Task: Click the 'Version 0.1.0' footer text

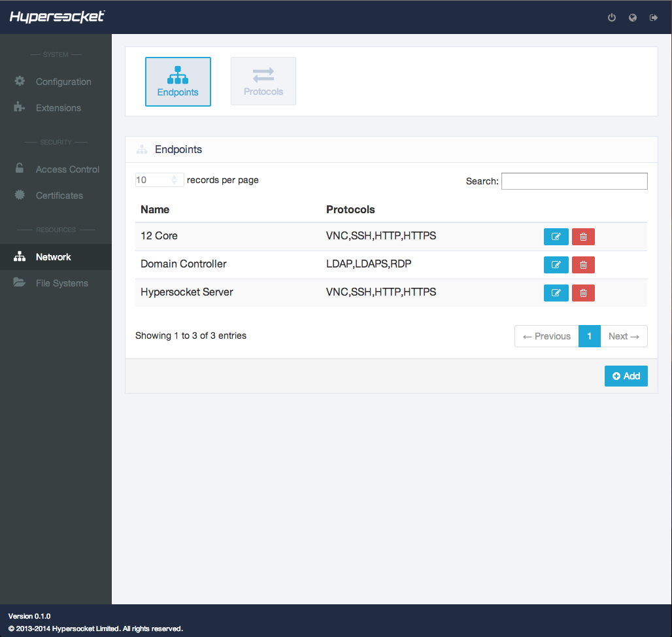Action: click(29, 616)
